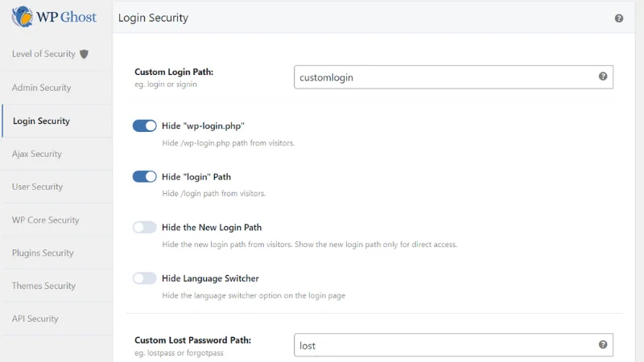Enable the Hide Language Switcher toggle
This screenshot has width=644, height=362.
click(x=145, y=278)
